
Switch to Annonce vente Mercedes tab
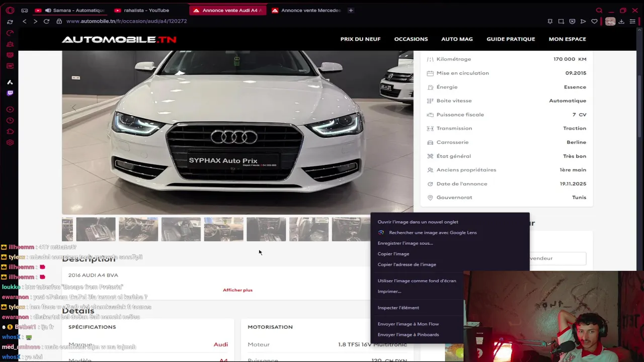[306, 10]
